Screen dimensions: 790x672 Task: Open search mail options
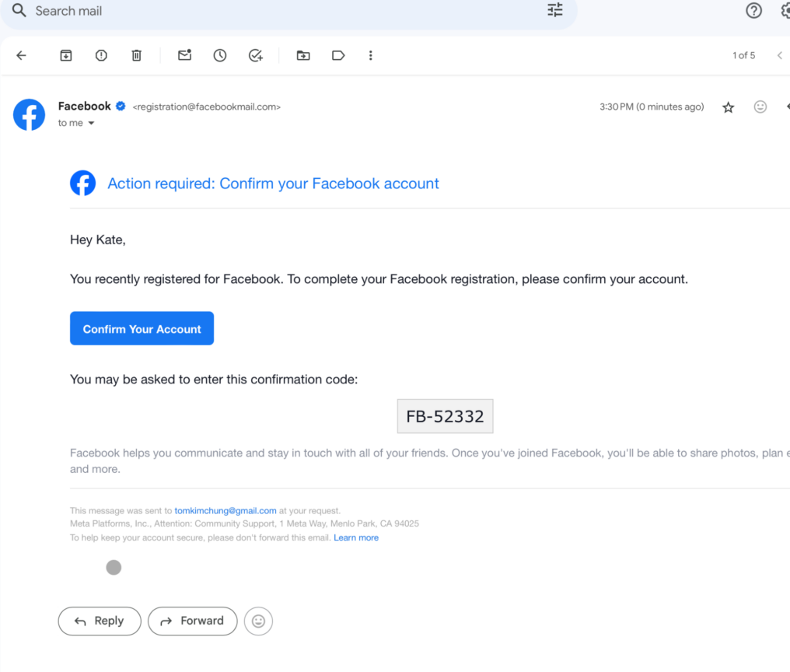coord(554,10)
